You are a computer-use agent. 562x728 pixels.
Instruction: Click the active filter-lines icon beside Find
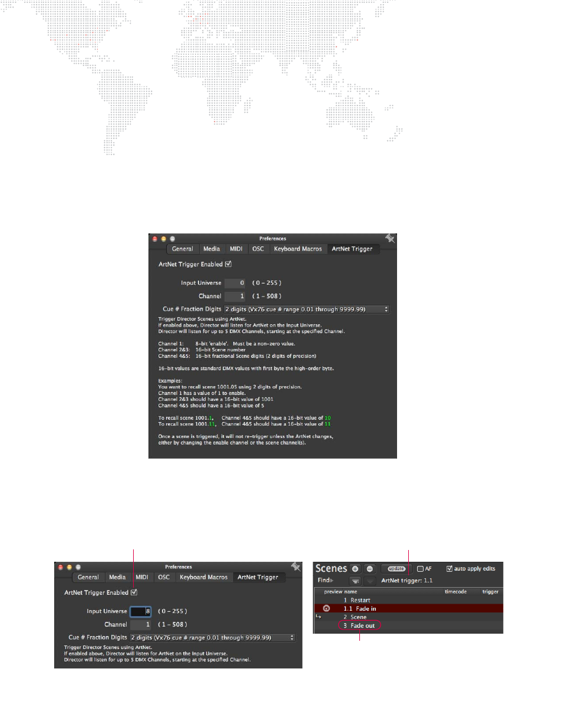pos(355,581)
